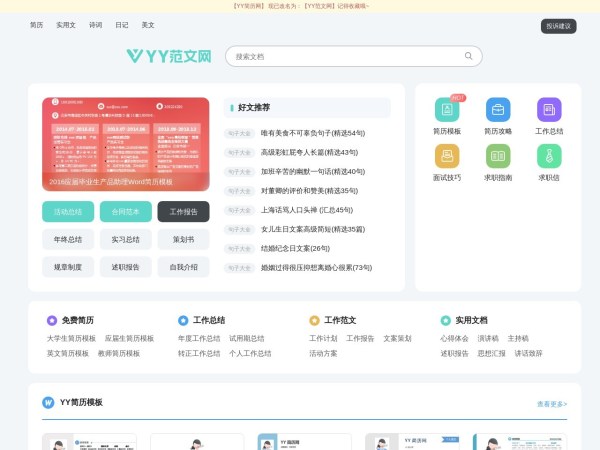The width and height of the screenshot is (600, 450).
Task: Open article 高级彩虹屁夸人长篇(精选43句)
Action: 309,152
